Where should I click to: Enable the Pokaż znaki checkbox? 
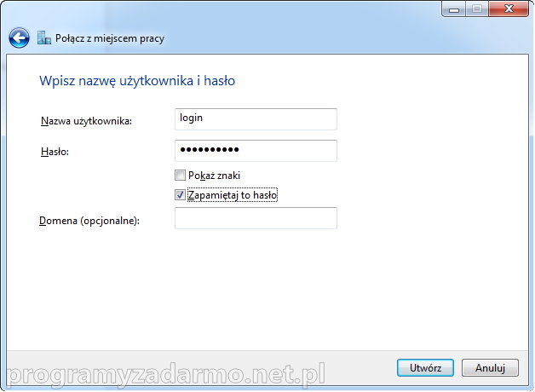click(x=180, y=176)
